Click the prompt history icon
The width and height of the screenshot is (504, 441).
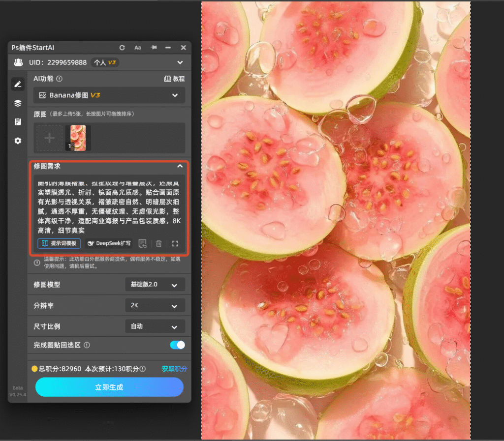[142, 244]
